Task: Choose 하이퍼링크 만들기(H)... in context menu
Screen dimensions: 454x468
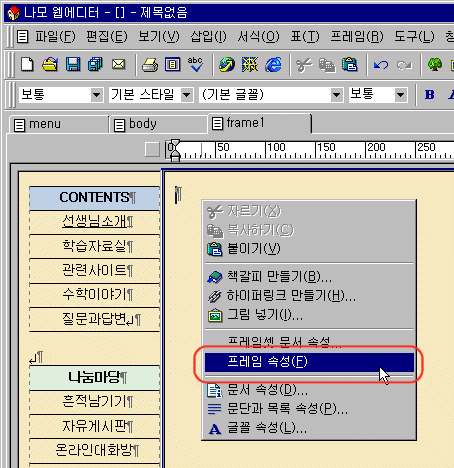Action: 291,295
